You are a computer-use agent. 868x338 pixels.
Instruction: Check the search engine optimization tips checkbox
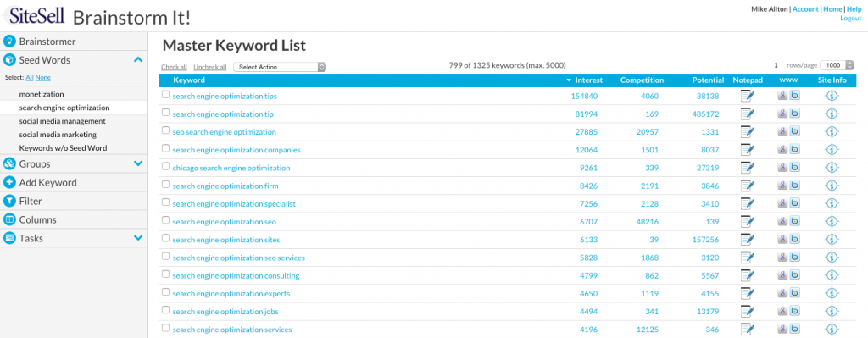tap(165, 95)
